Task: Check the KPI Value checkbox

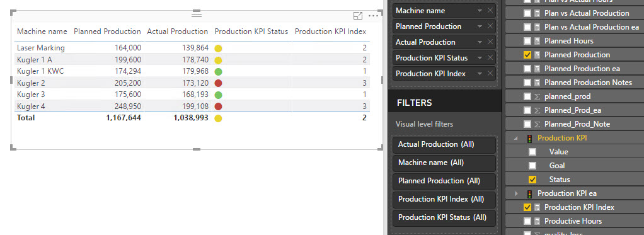Action: (x=532, y=152)
